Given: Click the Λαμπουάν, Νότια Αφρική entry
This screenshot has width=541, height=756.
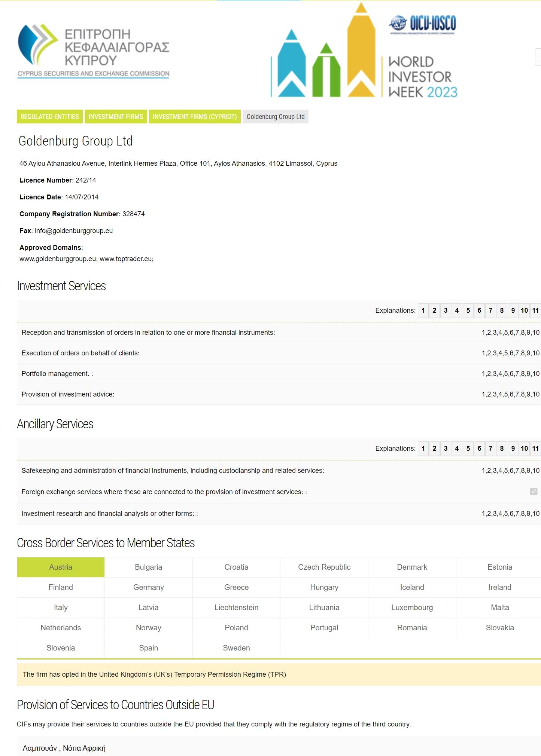Looking at the screenshot, I should [x=64, y=748].
